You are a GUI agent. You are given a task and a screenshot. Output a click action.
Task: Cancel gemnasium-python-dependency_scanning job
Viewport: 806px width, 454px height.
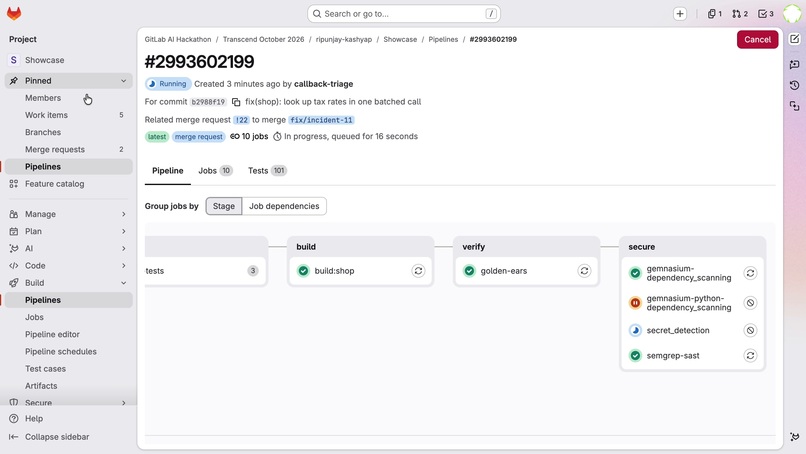coord(750,303)
